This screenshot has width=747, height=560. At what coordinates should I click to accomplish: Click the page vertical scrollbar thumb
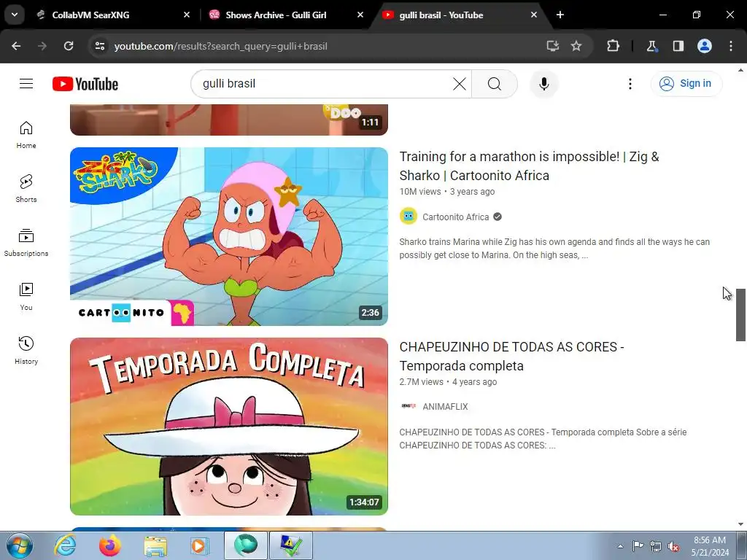740,315
